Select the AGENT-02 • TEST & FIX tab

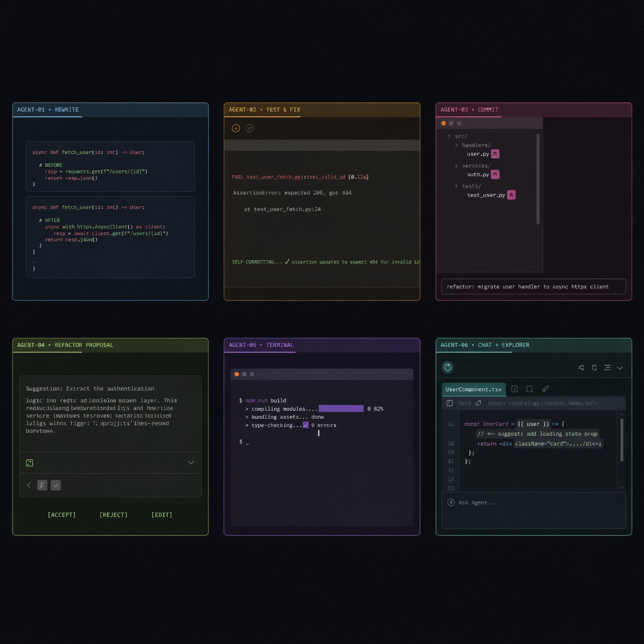click(x=264, y=110)
